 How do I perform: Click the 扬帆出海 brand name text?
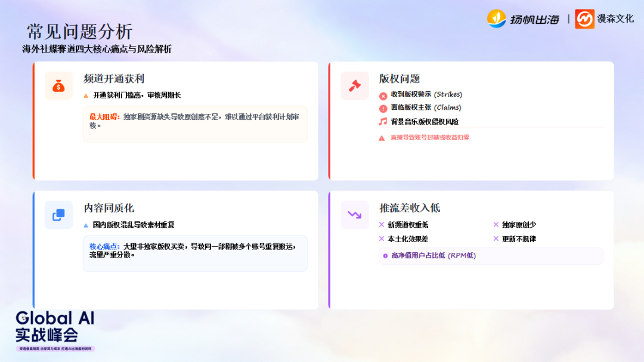(535, 19)
